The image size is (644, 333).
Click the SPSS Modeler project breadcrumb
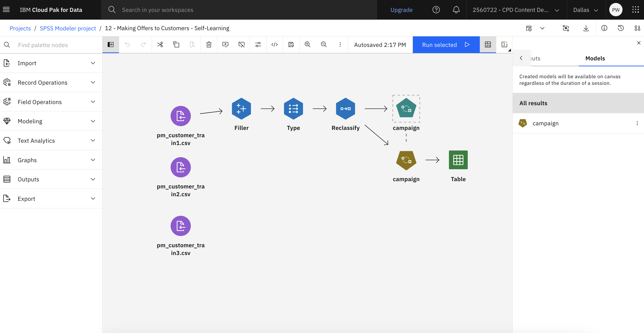pos(67,28)
